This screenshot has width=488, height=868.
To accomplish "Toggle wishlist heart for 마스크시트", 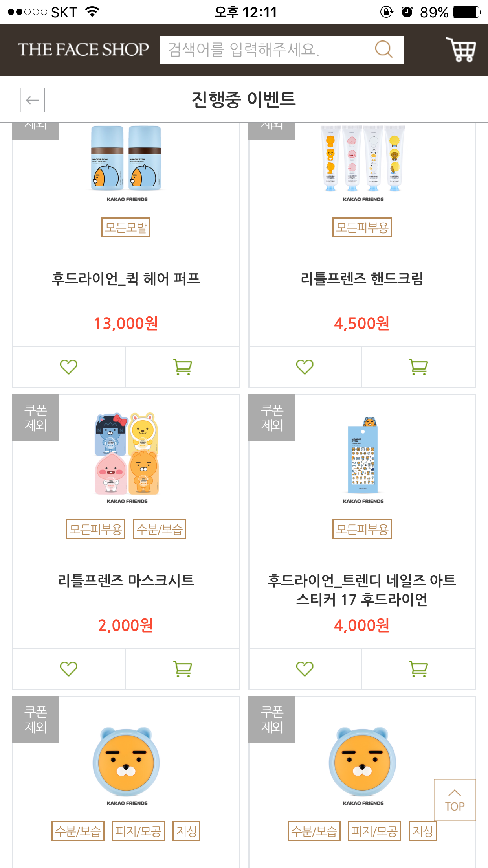I will tap(69, 669).
